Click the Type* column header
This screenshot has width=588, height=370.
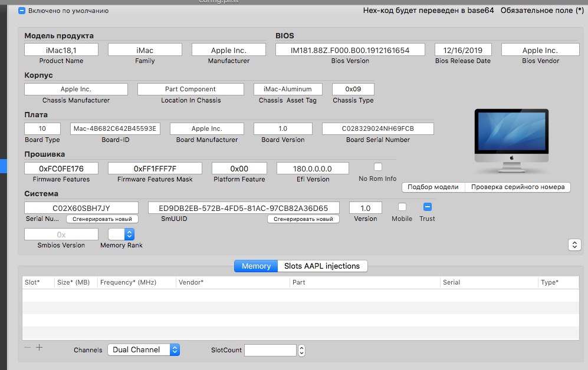coord(559,282)
